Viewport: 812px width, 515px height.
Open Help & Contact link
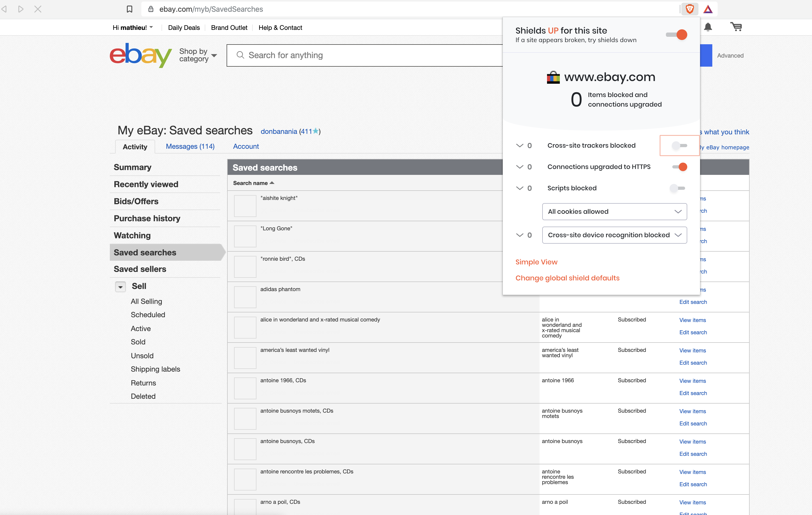pos(280,28)
